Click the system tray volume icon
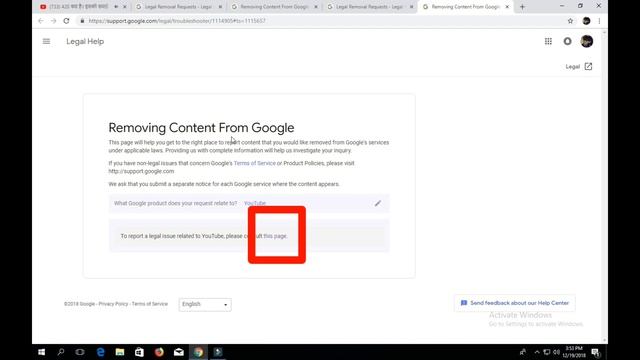This screenshot has width=640, height=360. pyautogui.click(x=556, y=352)
